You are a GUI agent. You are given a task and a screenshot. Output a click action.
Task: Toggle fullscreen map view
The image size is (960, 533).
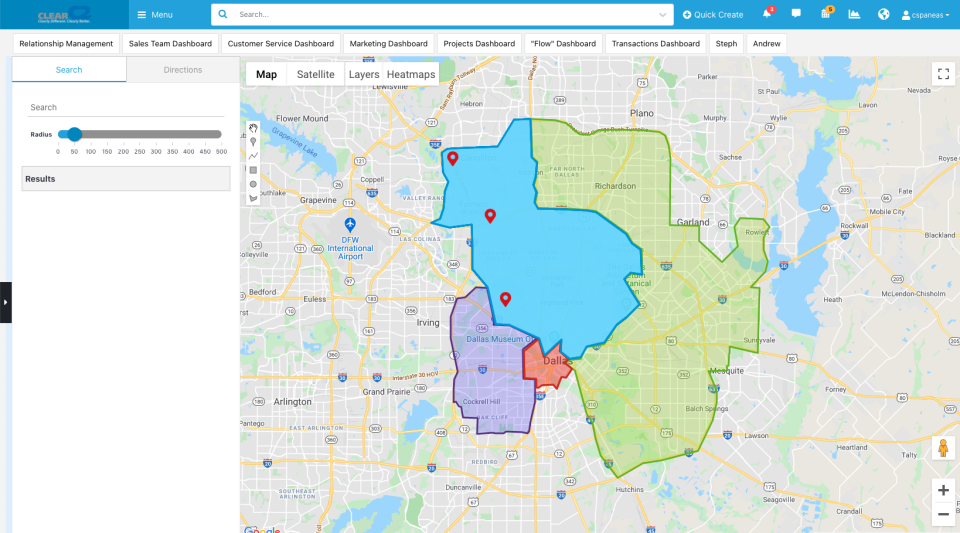pyautogui.click(x=943, y=74)
